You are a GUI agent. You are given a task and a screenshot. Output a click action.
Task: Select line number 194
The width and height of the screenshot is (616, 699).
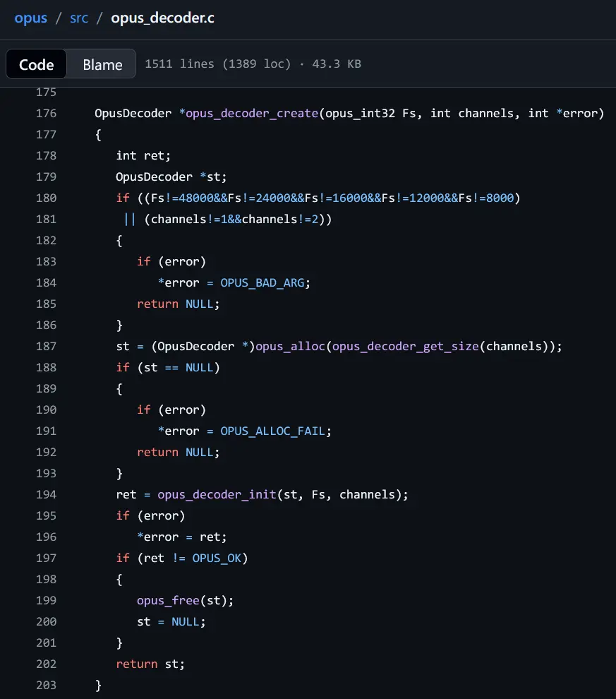[x=46, y=494]
